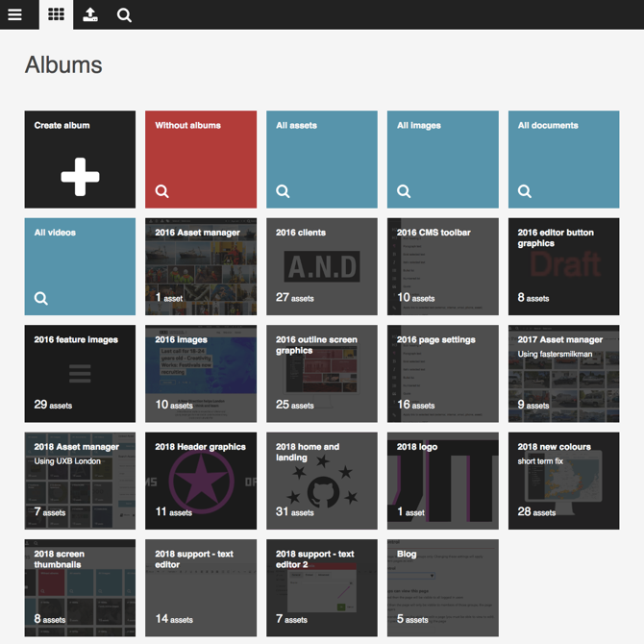Open the hamburger menu icon
The width and height of the screenshot is (644, 644).
click(14, 14)
